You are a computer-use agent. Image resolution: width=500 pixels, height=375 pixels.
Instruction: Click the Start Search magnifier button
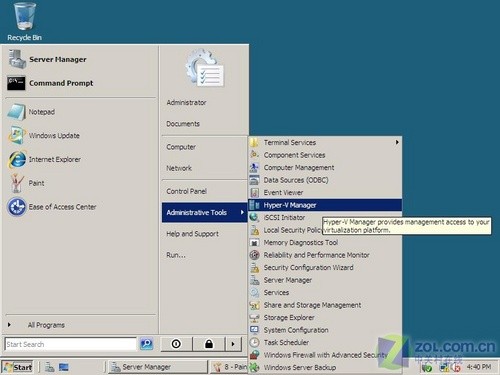[147, 344]
